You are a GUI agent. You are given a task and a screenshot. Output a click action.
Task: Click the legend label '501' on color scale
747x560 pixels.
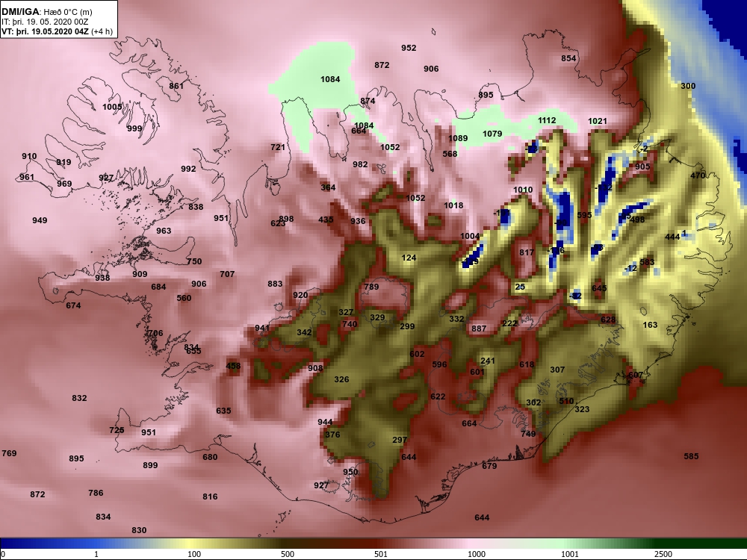click(x=381, y=554)
